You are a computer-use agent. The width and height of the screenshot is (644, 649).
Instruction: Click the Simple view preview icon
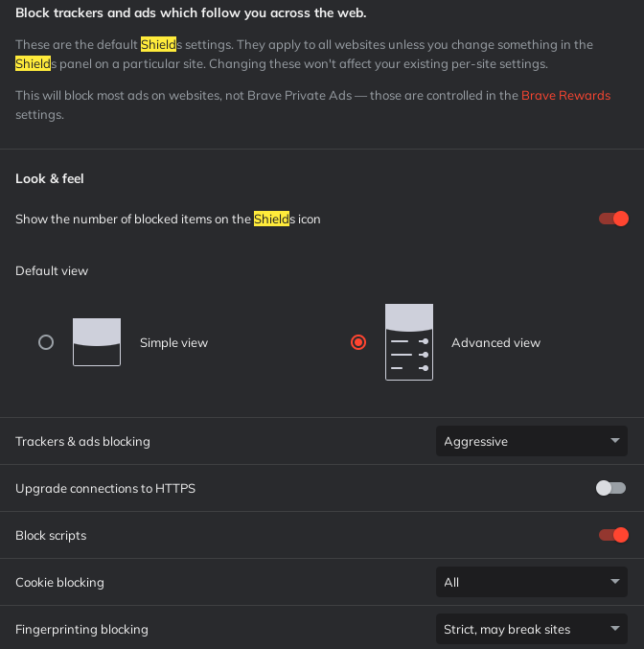97,342
